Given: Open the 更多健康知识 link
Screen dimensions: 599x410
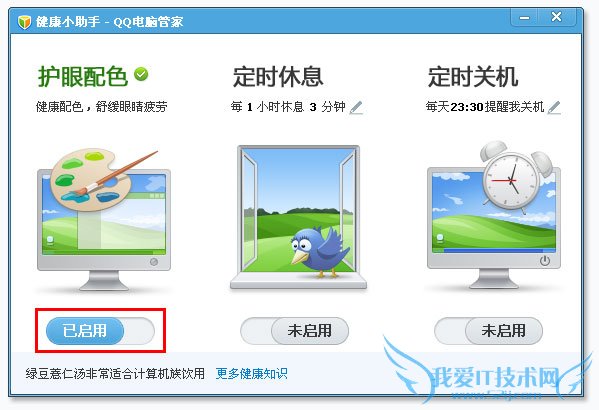Looking at the screenshot, I should pyautogui.click(x=252, y=373).
